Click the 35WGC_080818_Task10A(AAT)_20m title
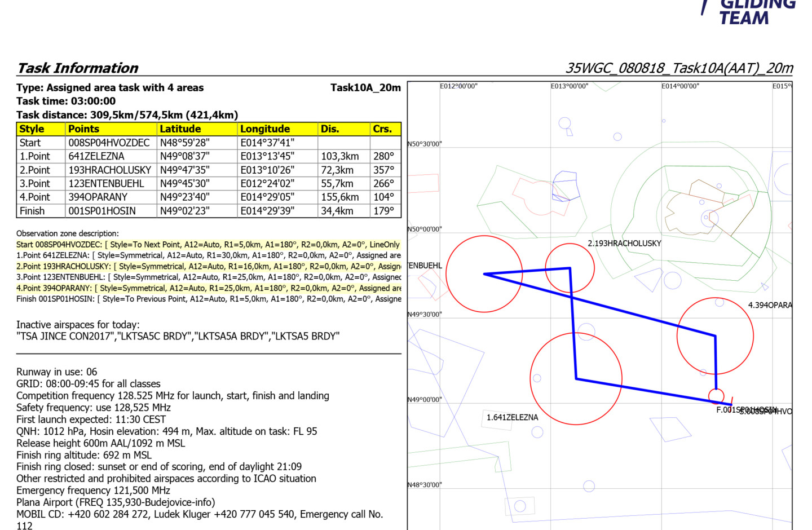 click(x=679, y=68)
